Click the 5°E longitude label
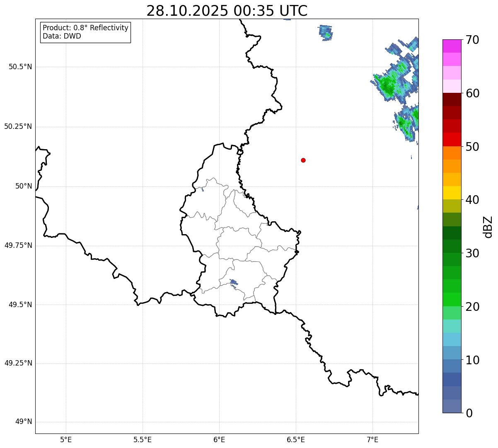The height and width of the screenshot is (448, 498). click(x=66, y=440)
